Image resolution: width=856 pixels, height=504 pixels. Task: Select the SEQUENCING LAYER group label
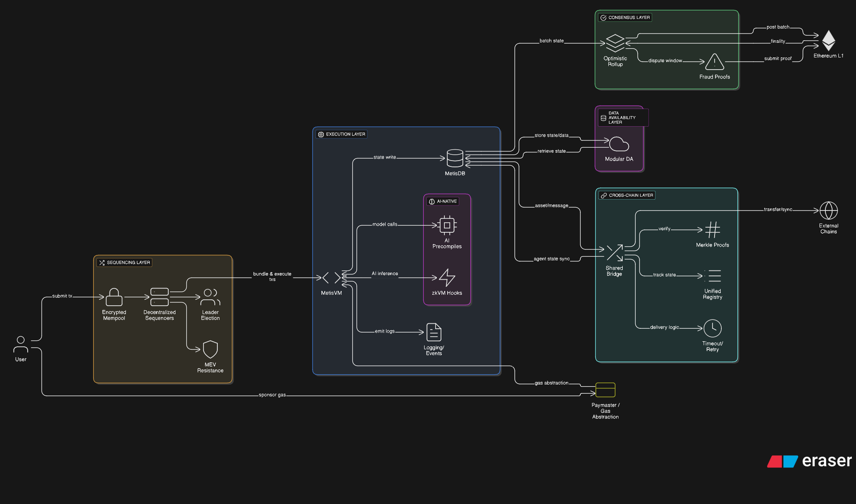tap(125, 262)
